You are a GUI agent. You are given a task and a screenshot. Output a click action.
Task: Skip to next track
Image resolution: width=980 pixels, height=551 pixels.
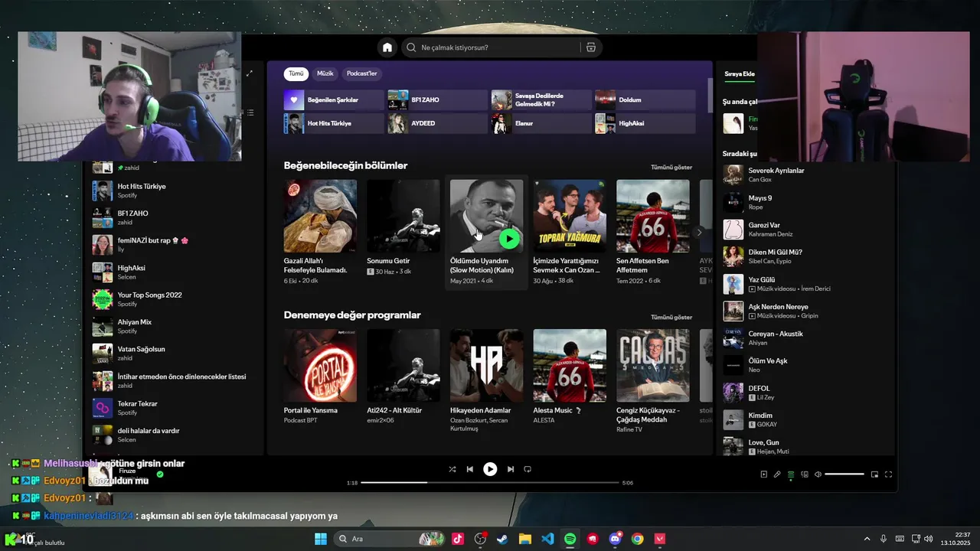coord(510,469)
